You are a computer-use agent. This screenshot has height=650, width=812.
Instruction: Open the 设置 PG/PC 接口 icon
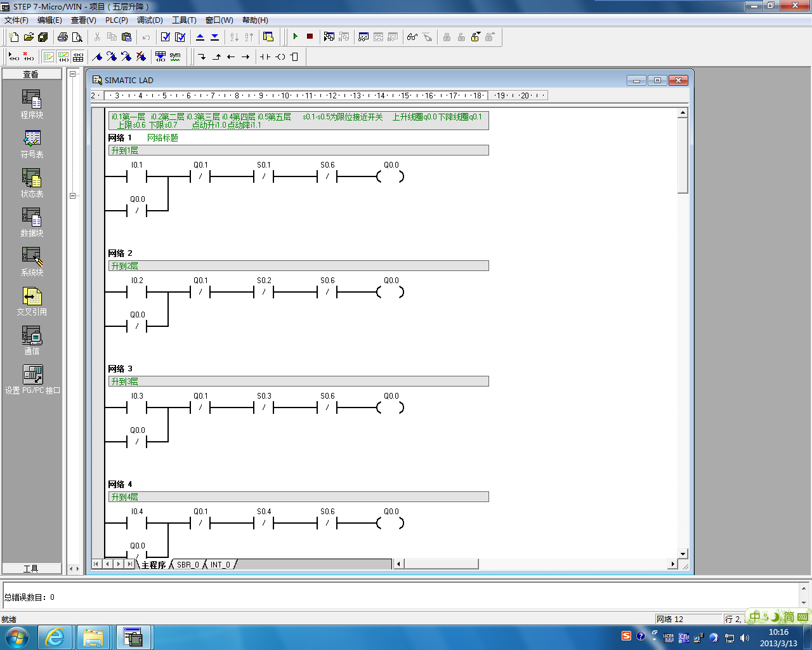coord(32,380)
